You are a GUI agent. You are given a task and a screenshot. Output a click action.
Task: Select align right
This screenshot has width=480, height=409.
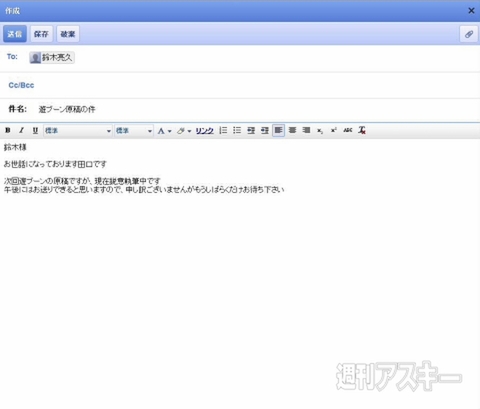coord(306,130)
